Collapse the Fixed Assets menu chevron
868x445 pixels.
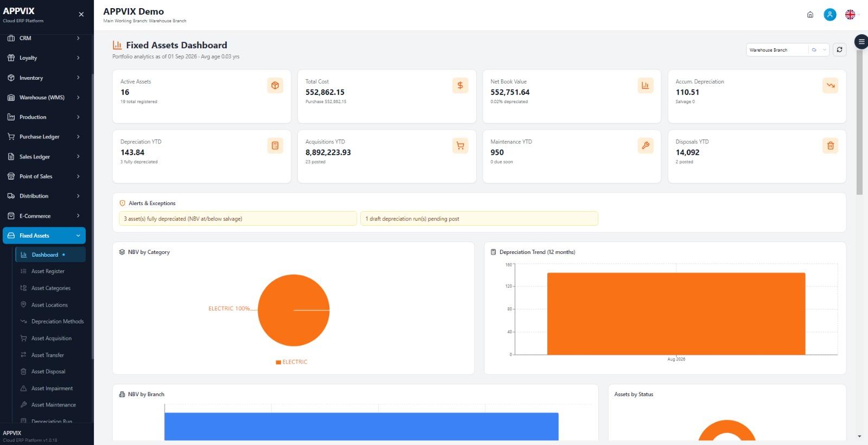coord(78,236)
